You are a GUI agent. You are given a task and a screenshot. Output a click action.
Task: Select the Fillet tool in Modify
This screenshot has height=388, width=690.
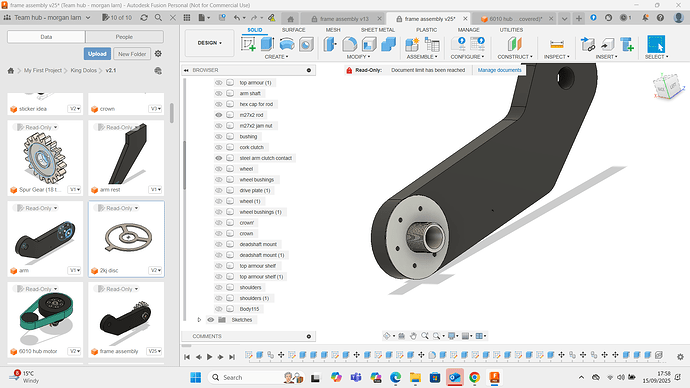[x=349, y=44]
